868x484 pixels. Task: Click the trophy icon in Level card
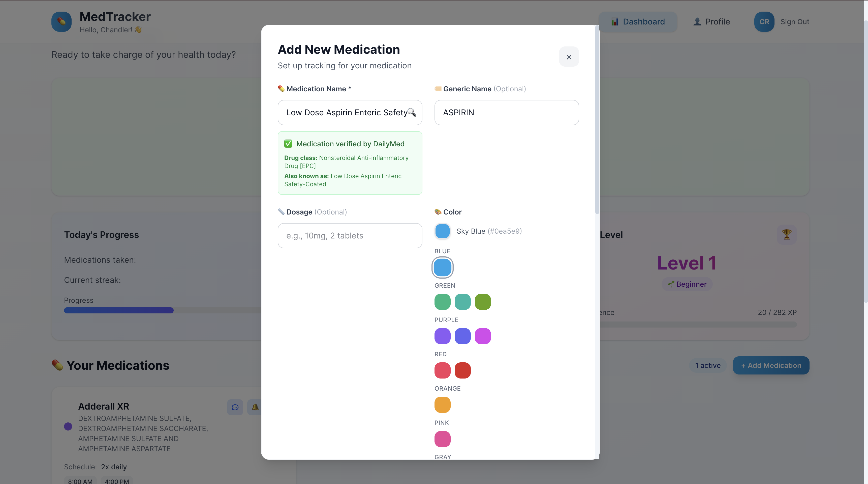786,234
